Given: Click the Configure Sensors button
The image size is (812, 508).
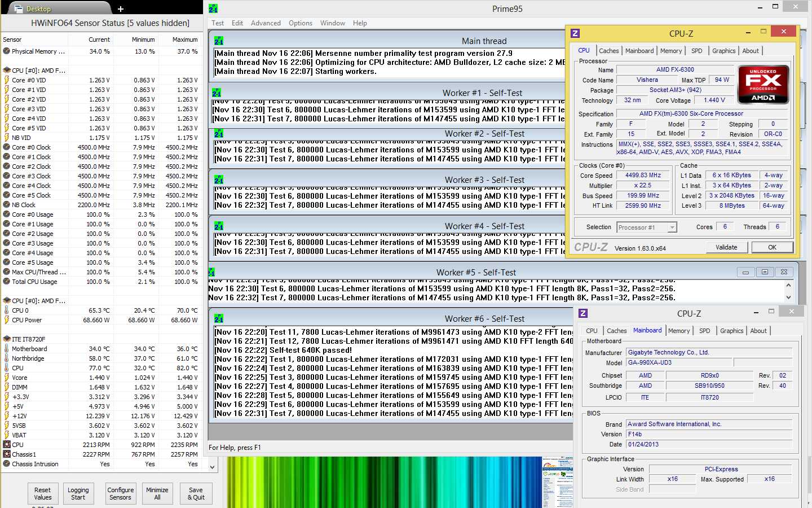Looking at the screenshot, I should point(121,493).
